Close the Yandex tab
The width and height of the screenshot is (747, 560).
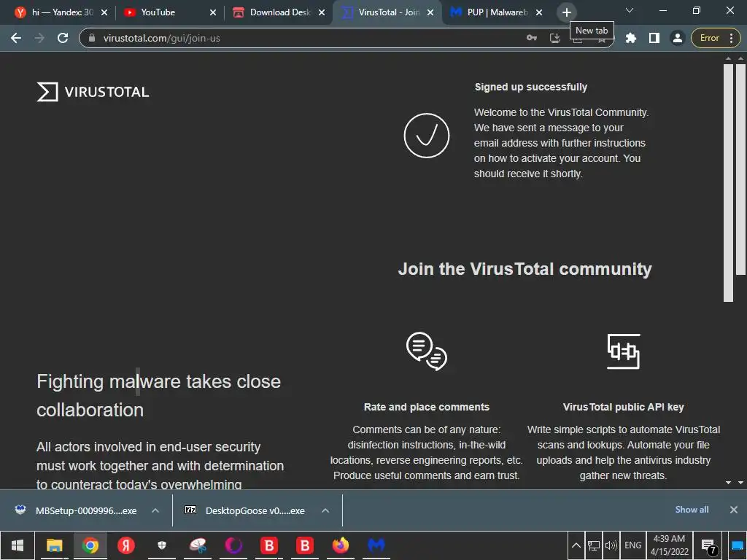[x=104, y=12]
